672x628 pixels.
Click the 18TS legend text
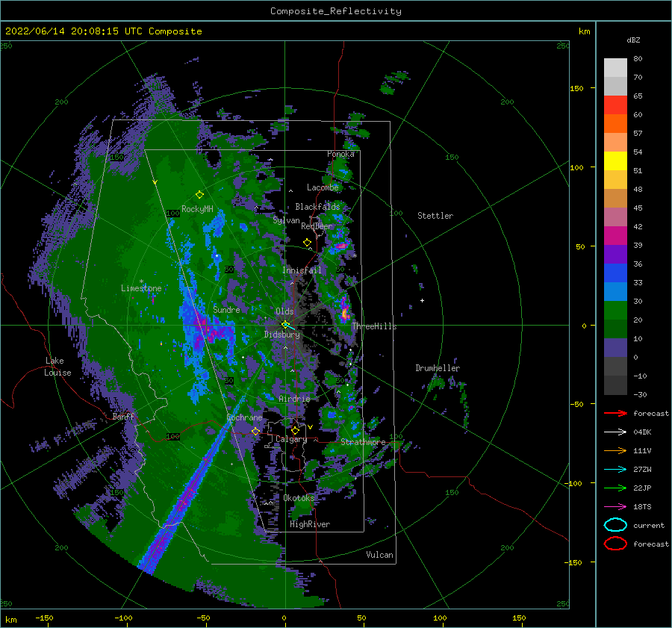tap(642, 507)
